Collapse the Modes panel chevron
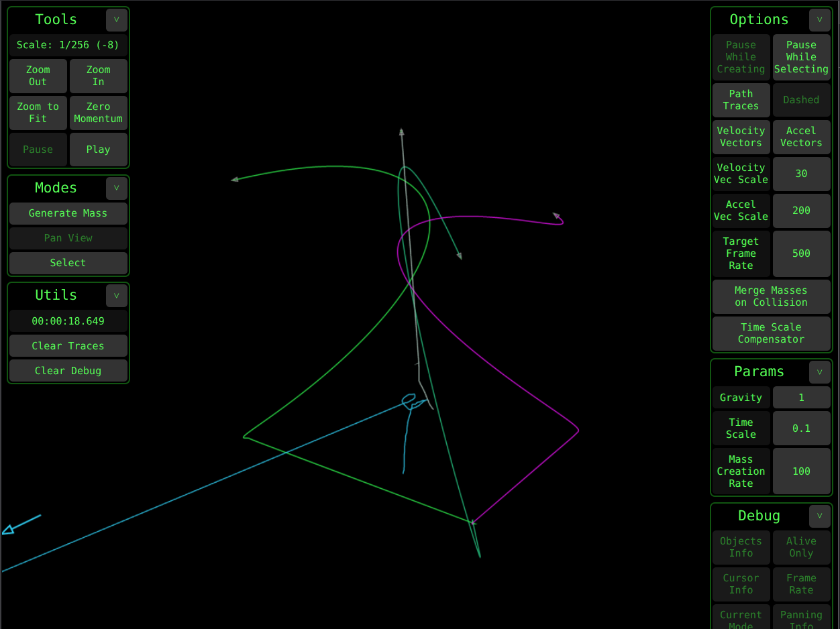Screen dimensions: 840x629 (116, 188)
